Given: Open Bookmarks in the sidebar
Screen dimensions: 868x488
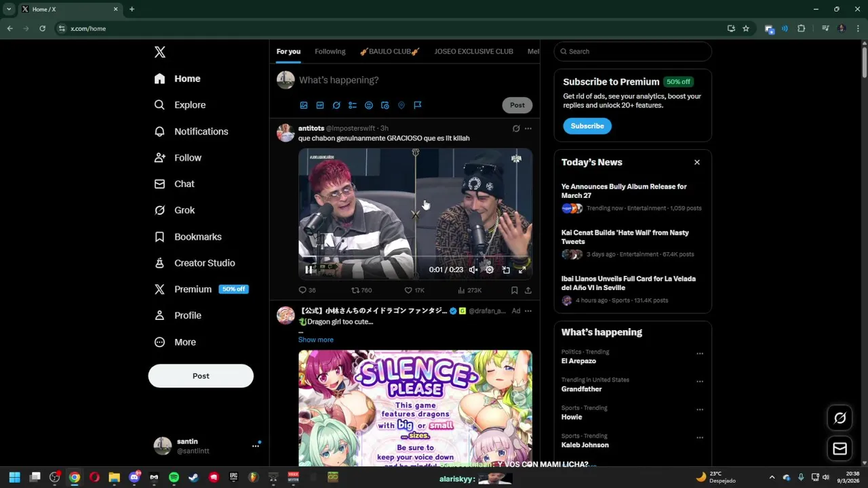Looking at the screenshot, I should coord(189,237).
